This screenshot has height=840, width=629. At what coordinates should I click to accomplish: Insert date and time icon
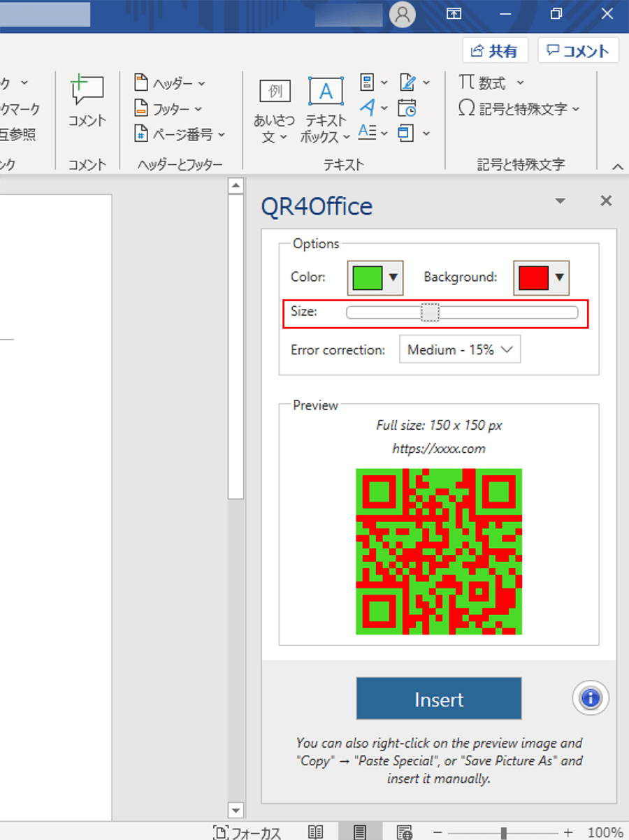pyautogui.click(x=407, y=108)
